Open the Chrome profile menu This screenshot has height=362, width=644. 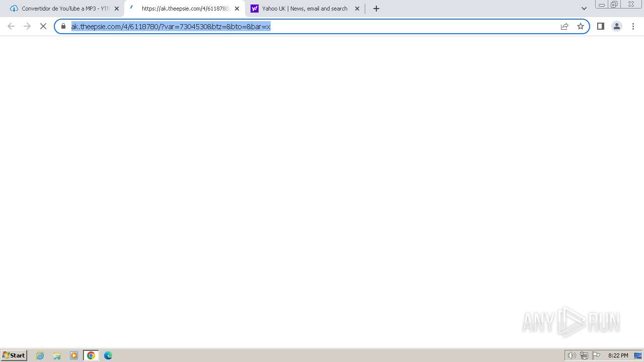point(617,26)
